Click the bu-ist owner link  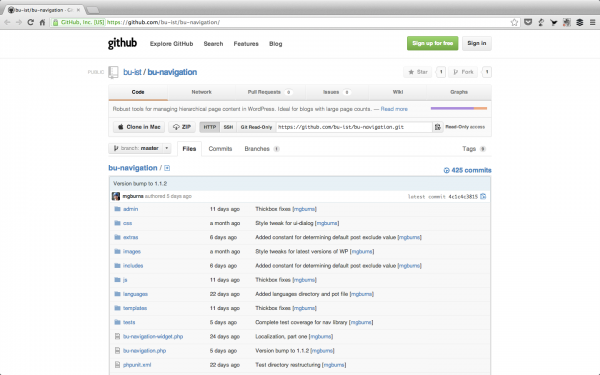132,72
